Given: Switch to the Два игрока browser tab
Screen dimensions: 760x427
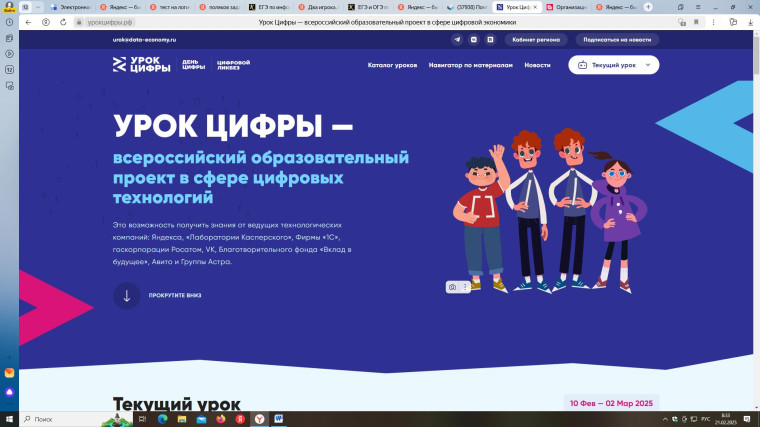Looking at the screenshot, I should point(318,7).
